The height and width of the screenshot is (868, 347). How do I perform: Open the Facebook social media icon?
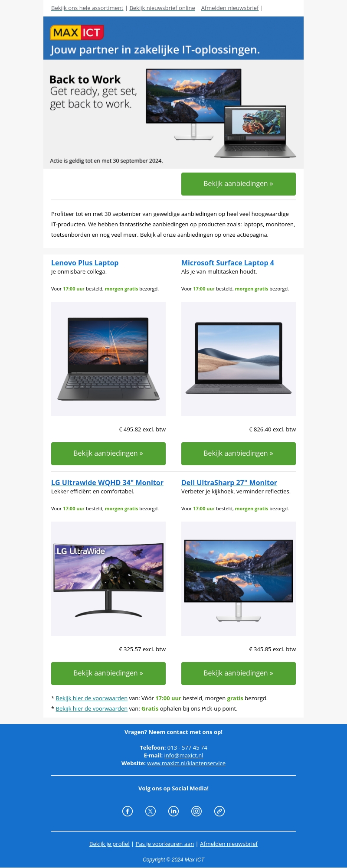(128, 811)
